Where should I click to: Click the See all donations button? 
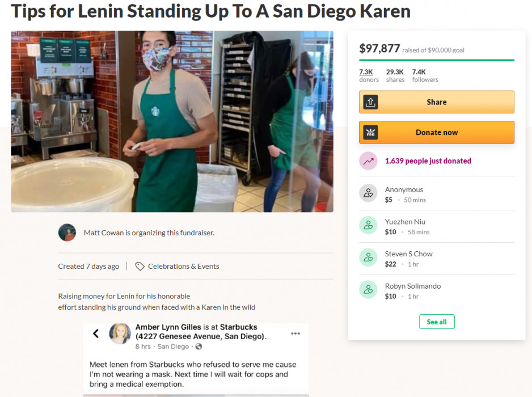point(437,322)
